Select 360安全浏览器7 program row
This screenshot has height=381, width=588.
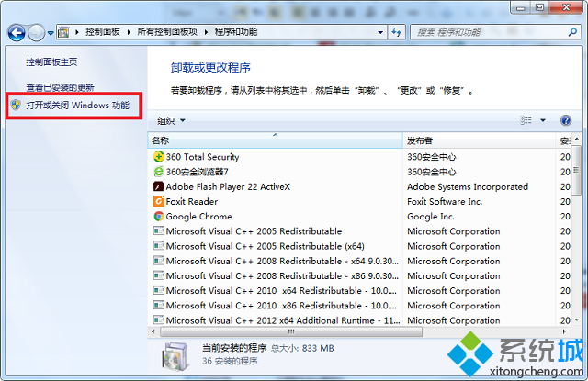[x=359, y=172]
